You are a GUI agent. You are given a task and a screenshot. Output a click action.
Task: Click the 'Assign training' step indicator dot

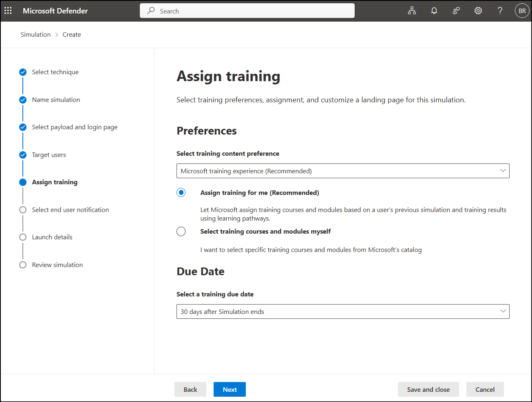[22, 182]
